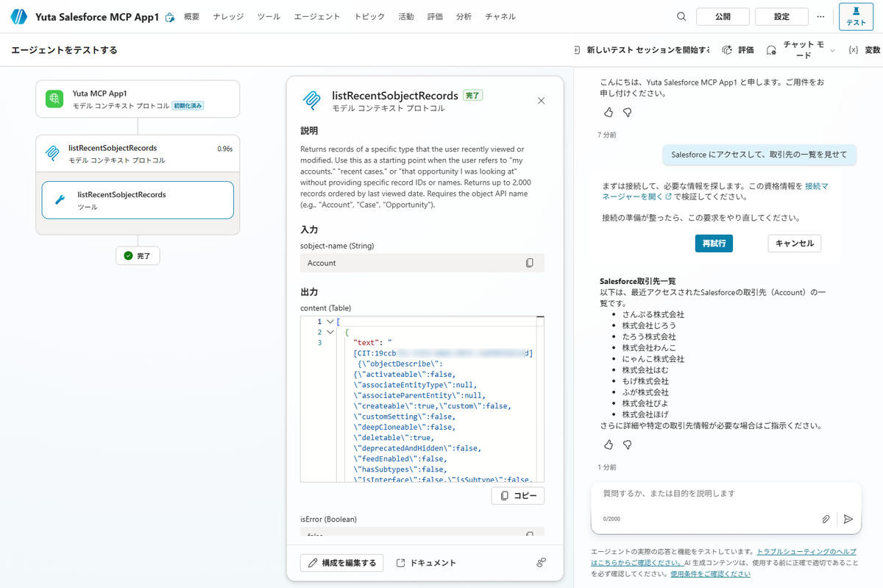The height and width of the screenshot is (588, 883).
Task: Open the 評価 tab in top navigation
Action: coord(435,17)
